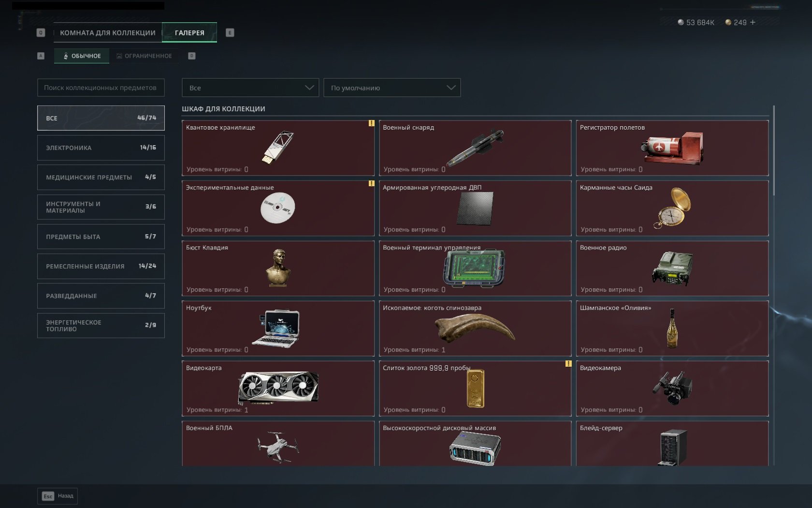The width and height of the screenshot is (812, 508).
Task: Click the collection list vertical scrollbar
Action: click(x=774, y=150)
